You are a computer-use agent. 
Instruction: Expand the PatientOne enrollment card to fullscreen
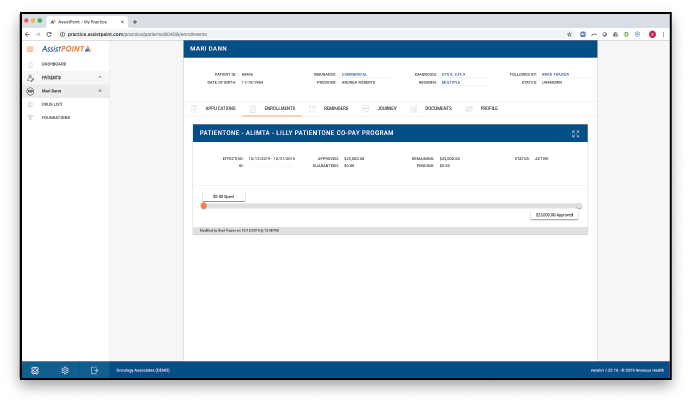point(575,133)
